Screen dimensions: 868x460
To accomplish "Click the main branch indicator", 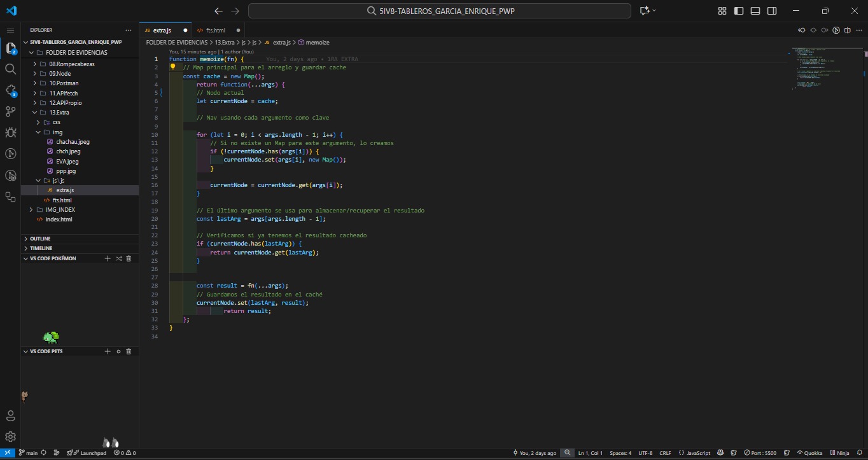I will [x=29, y=452].
